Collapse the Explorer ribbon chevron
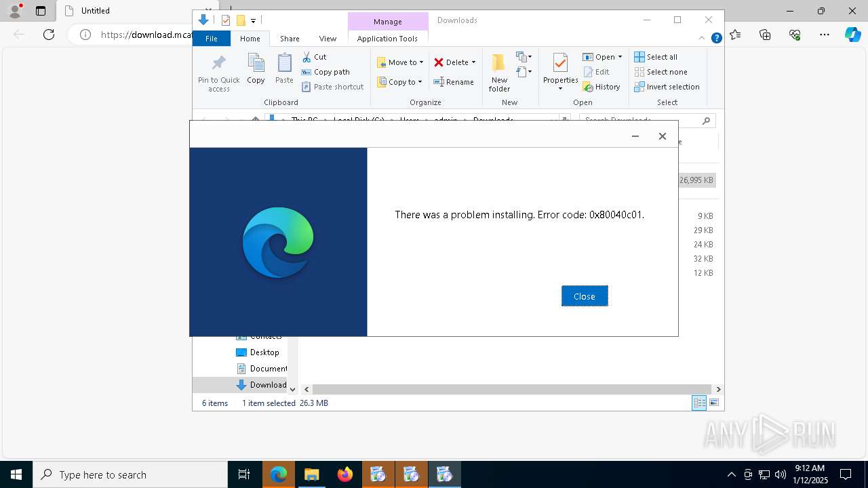Image resolution: width=868 pixels, height=488 pixels. [x=703, y=39]
